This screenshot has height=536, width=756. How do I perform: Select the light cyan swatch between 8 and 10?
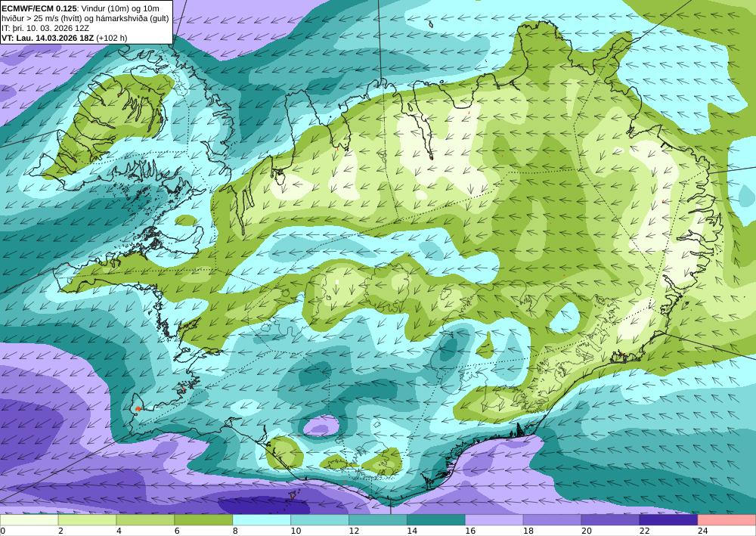tap(262, 520)
